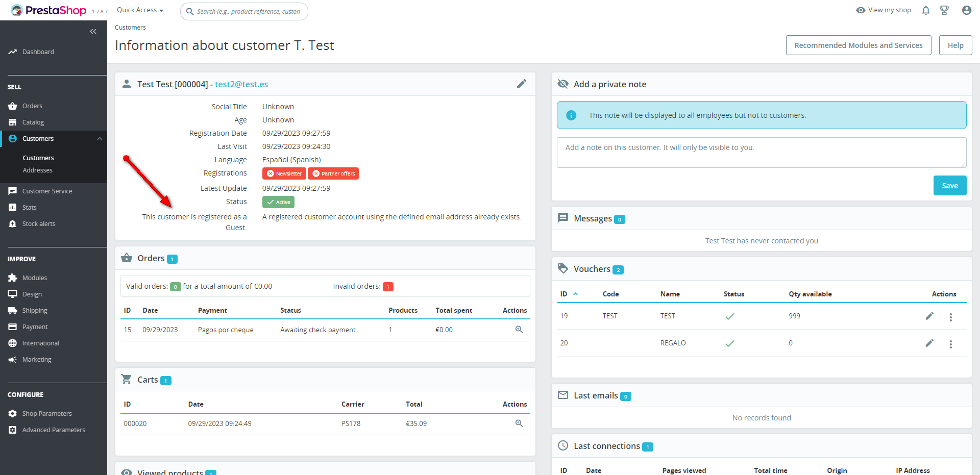This screenshot has width=980, height=475.
Task: Toggle status checkmark of voucher REGALO
Action: [x=730, y=343]
